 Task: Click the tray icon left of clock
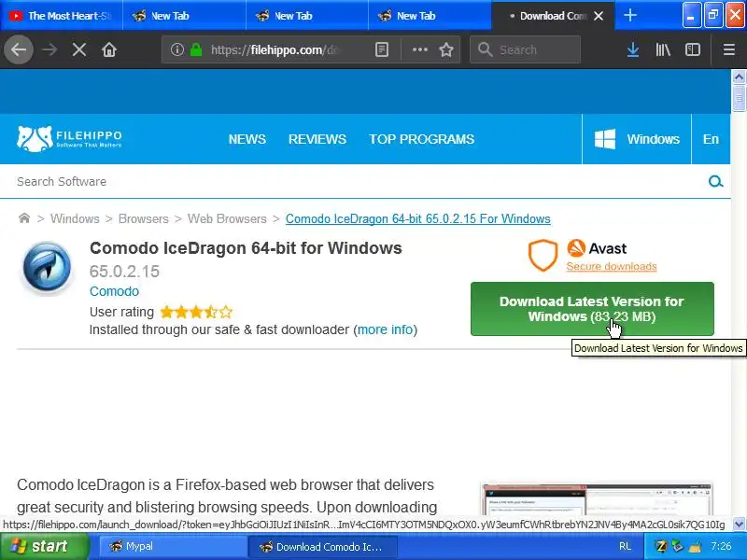(x=695, y=546)
